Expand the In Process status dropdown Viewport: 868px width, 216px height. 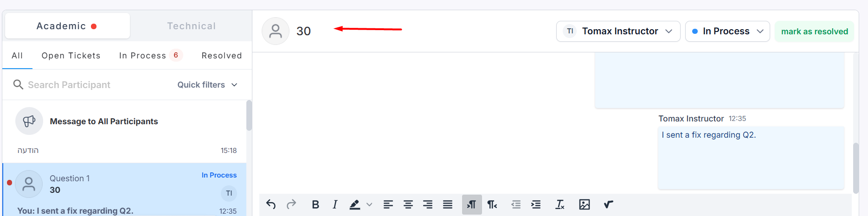[x=727, y=31]
